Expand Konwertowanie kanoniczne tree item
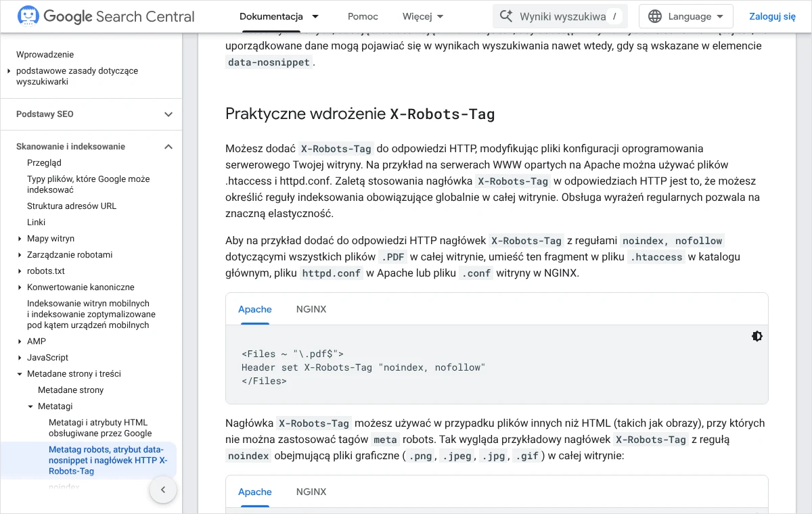The height and width of the screenshot is (514, 812). coord(20,287)
